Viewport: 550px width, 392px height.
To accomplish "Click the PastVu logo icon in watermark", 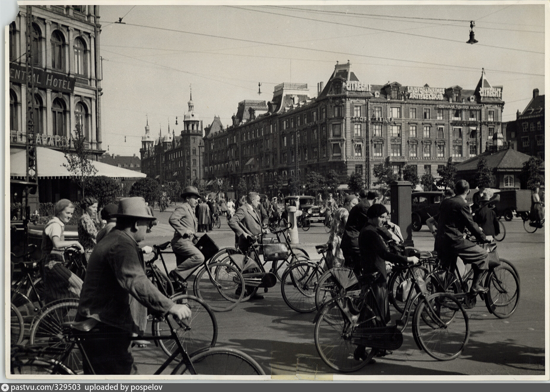I will click(5, 387).
